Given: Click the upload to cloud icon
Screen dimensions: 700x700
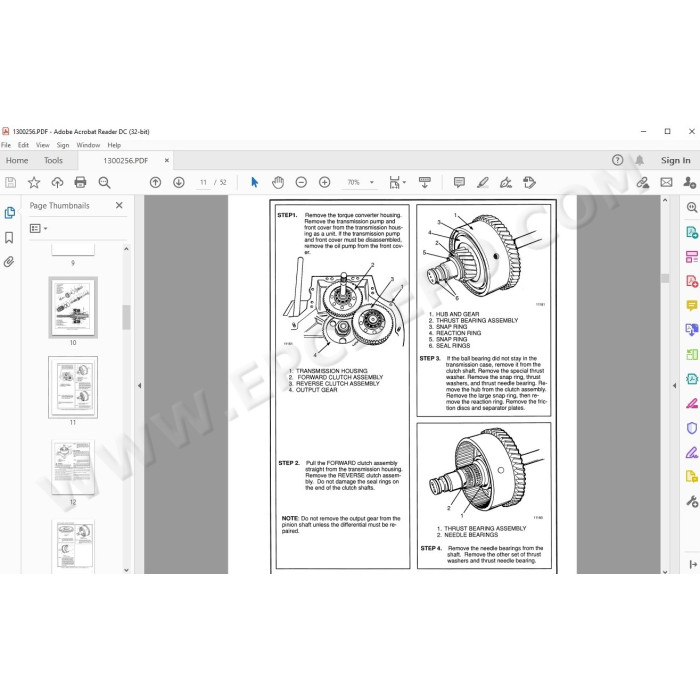Looking at the screenshot, I should [x=57, y=182].
